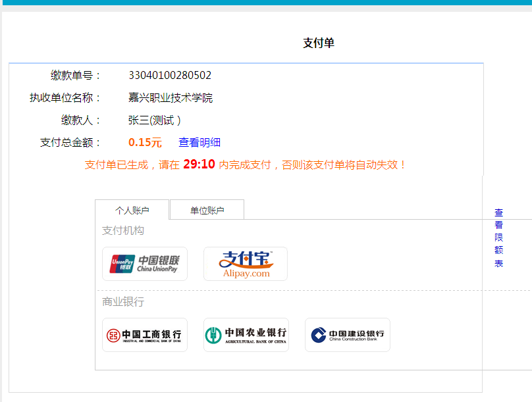The width and height of the screenshot is (532, 402).
Task: Click the total amount 0.15元
Action: pos(145,142)
